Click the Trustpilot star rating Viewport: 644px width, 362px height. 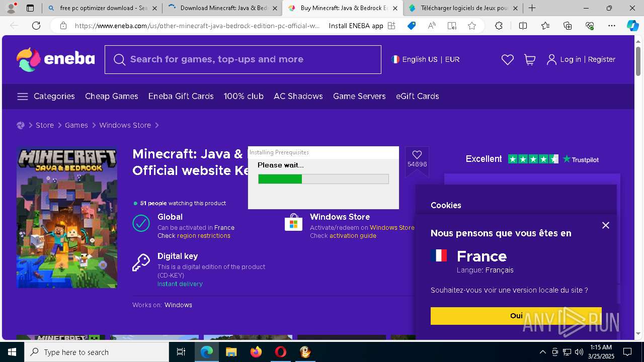click(533, 159)
